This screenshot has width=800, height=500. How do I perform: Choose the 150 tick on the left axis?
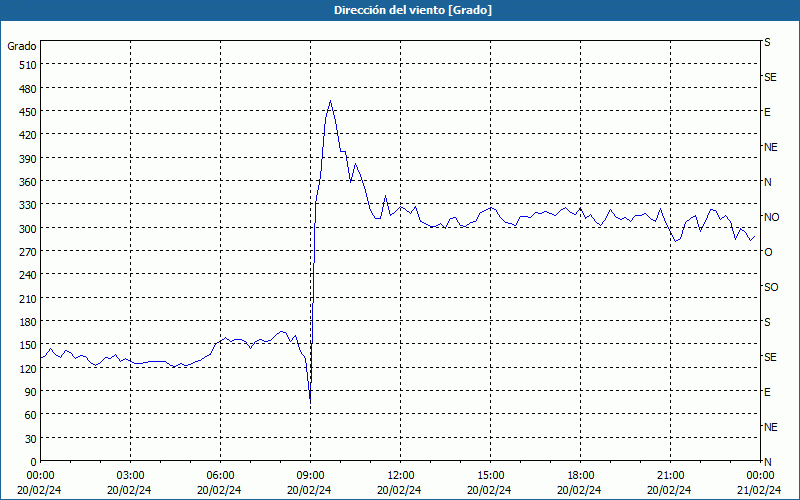(28, 345)
